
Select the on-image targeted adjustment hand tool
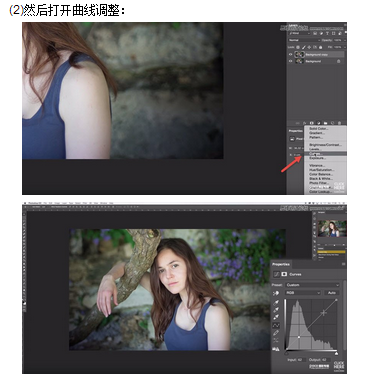276,293
